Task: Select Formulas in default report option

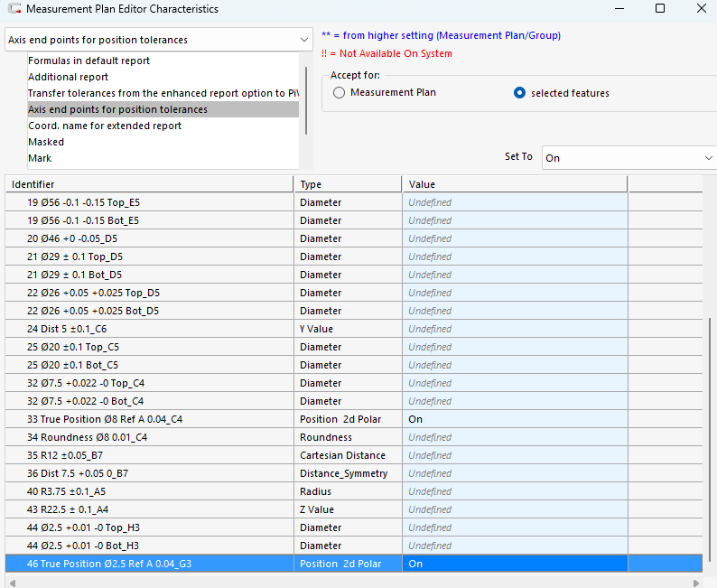Action: click(88, 61)
